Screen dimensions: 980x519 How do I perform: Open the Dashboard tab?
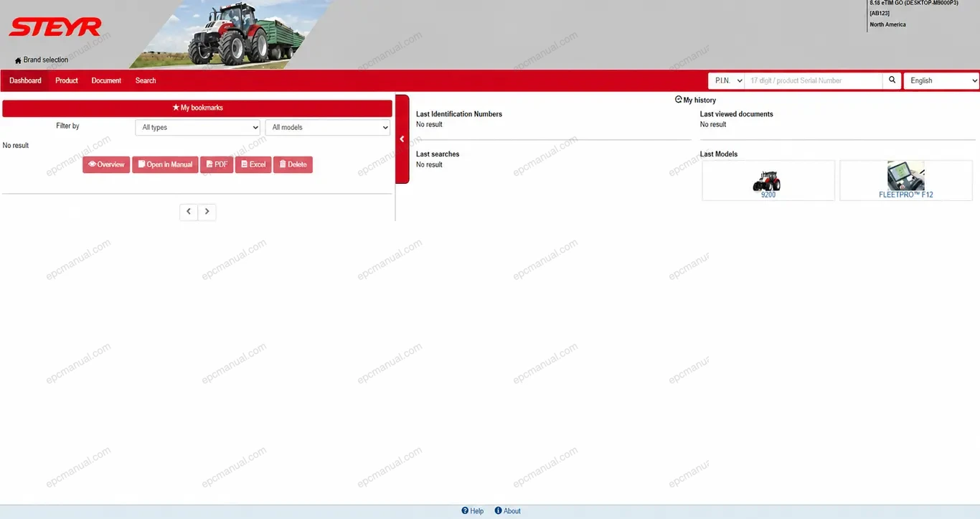tap(25, 80)
